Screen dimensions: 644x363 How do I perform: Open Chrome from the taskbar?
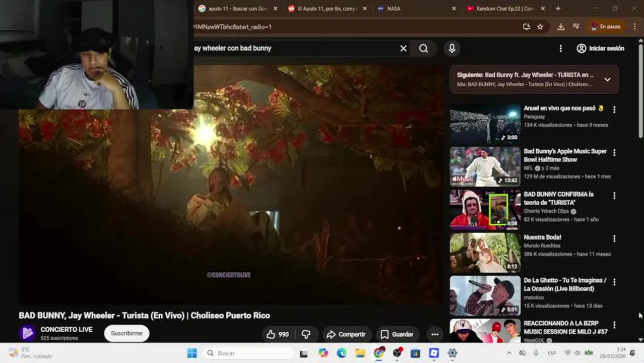379,353
